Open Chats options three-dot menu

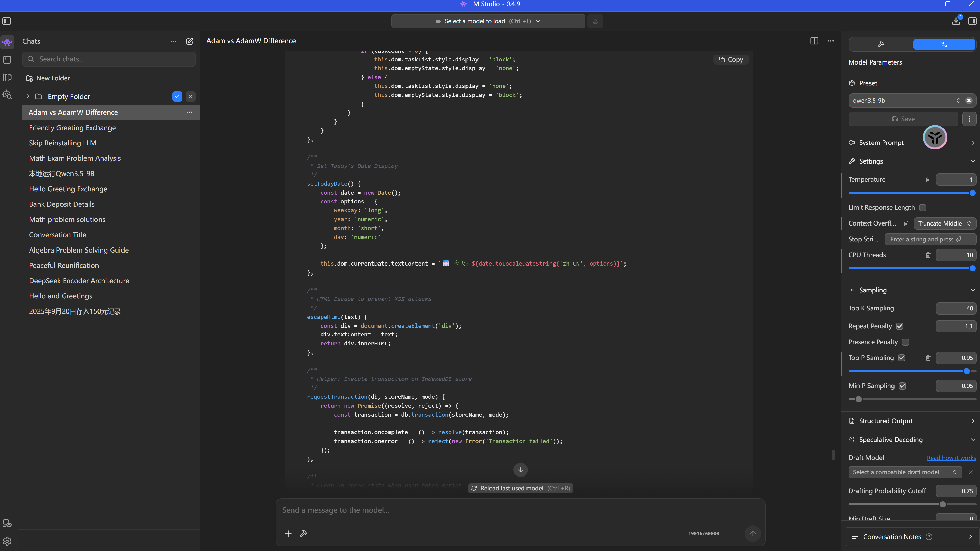tap(173, 41)
